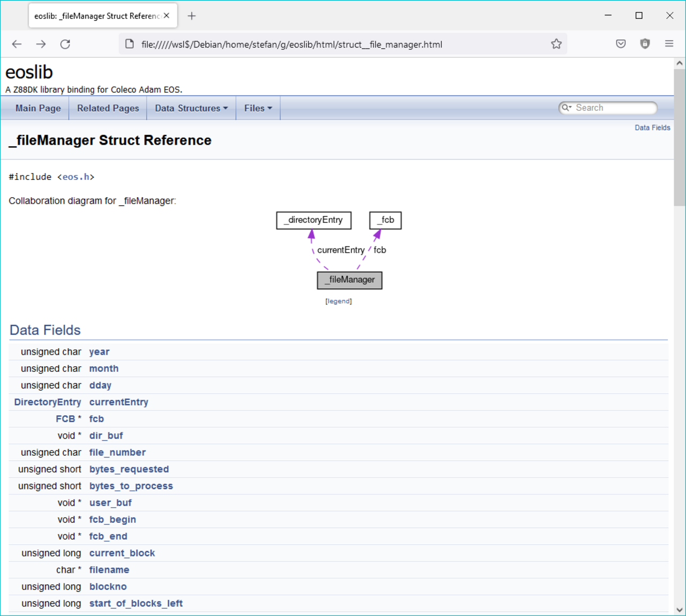Click 'A Z88DK library binding' project description
The height and width of the screenshot is (616, 686).
[x=94, y=89]
